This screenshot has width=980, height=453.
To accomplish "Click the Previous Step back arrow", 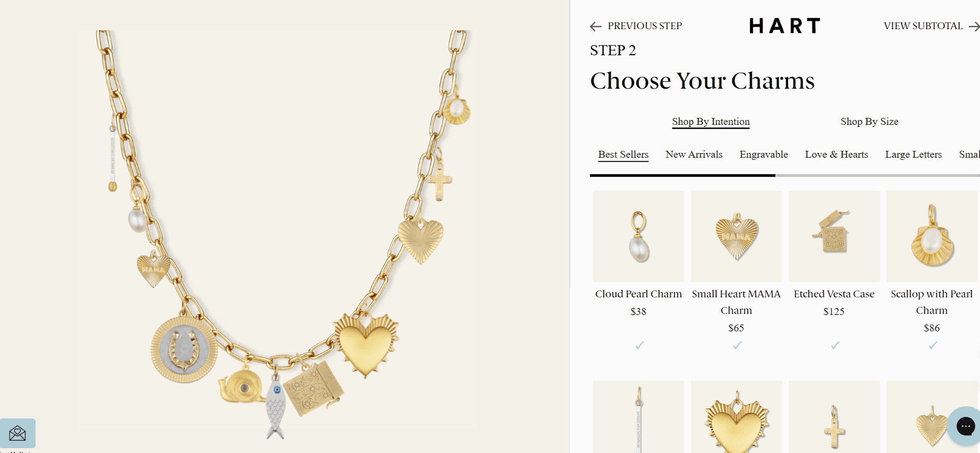I will tap(596, 26).
